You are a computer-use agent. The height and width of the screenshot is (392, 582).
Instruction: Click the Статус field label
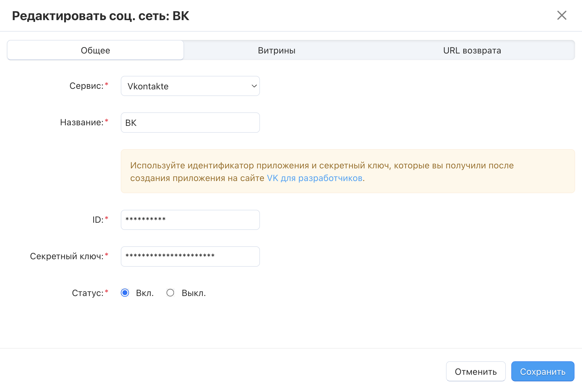click(x=87, y=293)
